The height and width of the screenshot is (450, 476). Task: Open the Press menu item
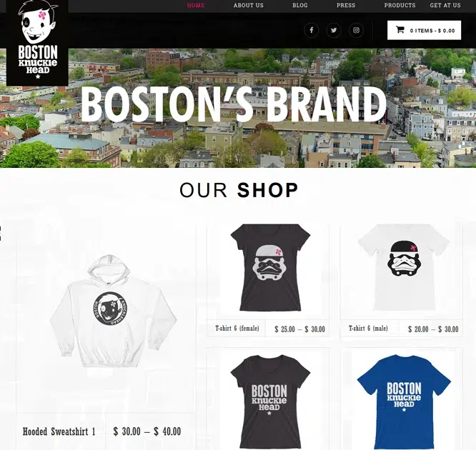(x=346, y=6)
